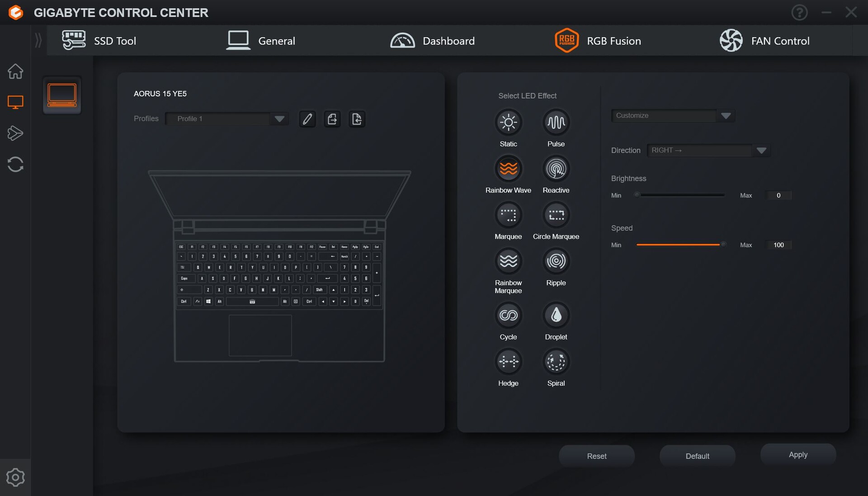Screen dimensions: 868x496
Task: Select the Cycle LED effect
Action: tap(508, 315)
